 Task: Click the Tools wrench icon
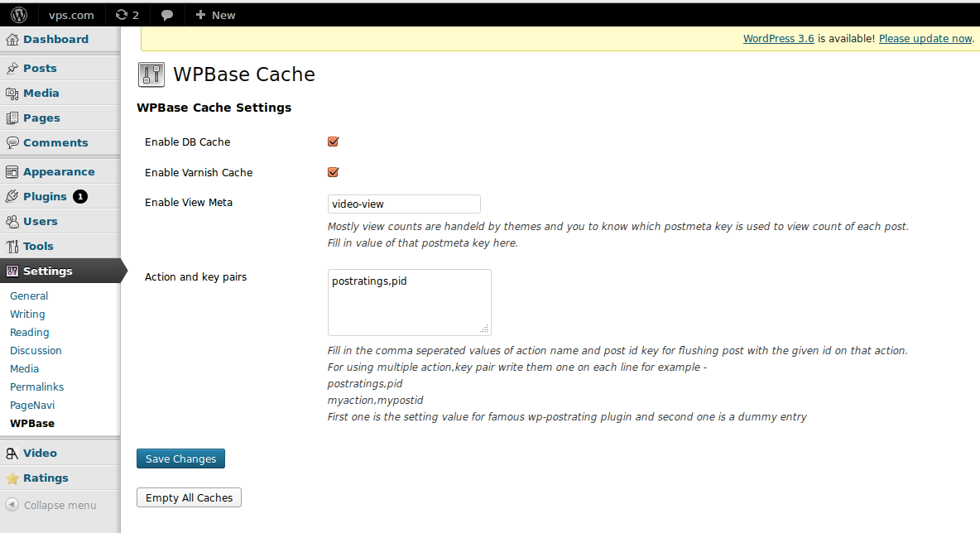pyautogui.click(x=12, y=246)
